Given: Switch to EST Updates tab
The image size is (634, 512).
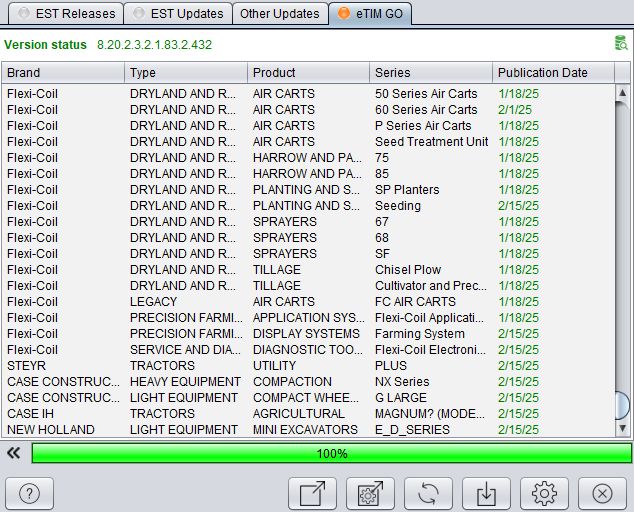Looking at the screenshot, I should [178, 14].
